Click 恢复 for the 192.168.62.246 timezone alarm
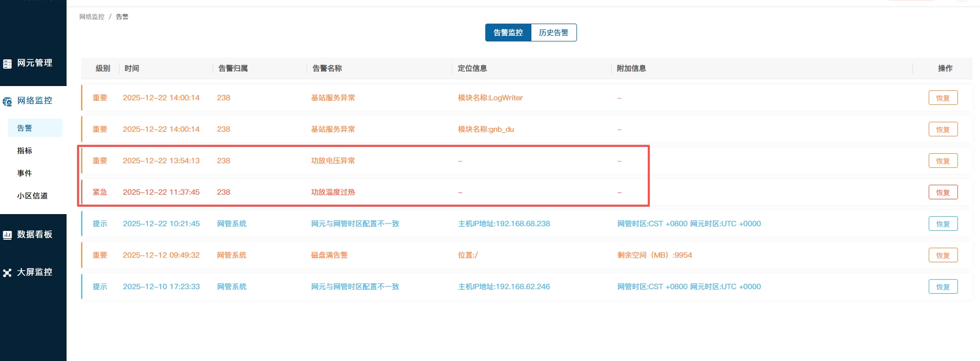The image size is (980, 361). point(942,287)
